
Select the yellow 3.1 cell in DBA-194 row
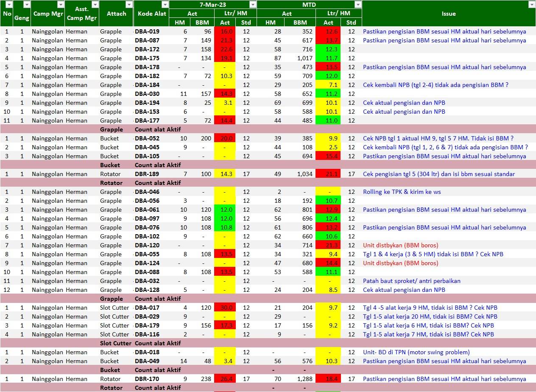pos(225,103)
